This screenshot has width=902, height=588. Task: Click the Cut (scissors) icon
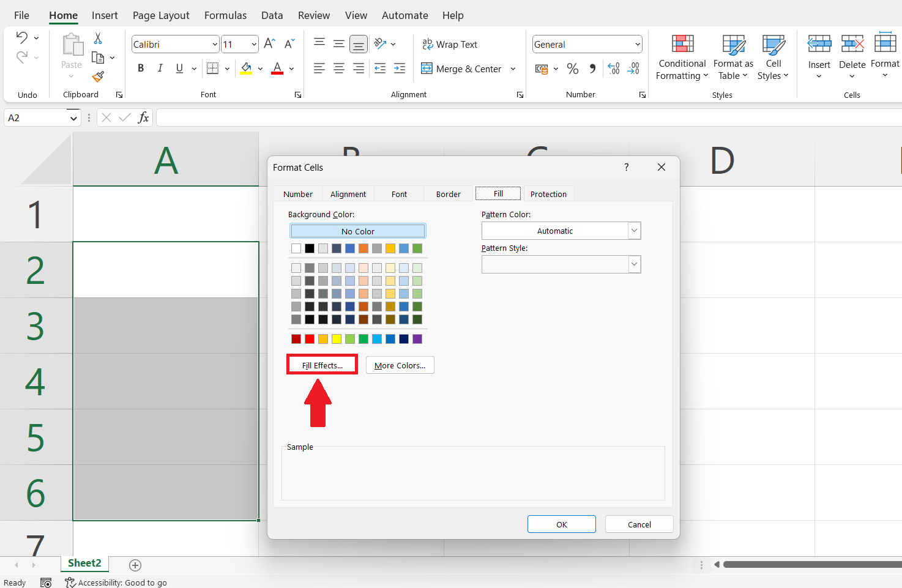click(97, 38)
